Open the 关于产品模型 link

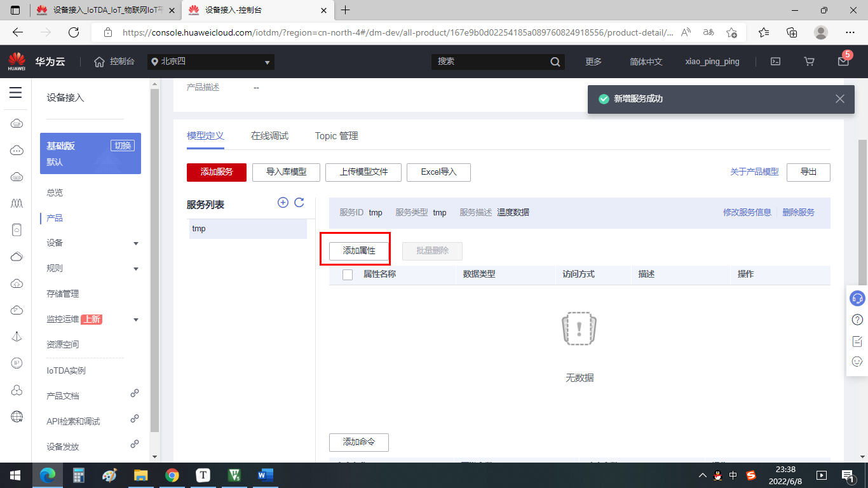pyautogui.click(x=754, y=172)
